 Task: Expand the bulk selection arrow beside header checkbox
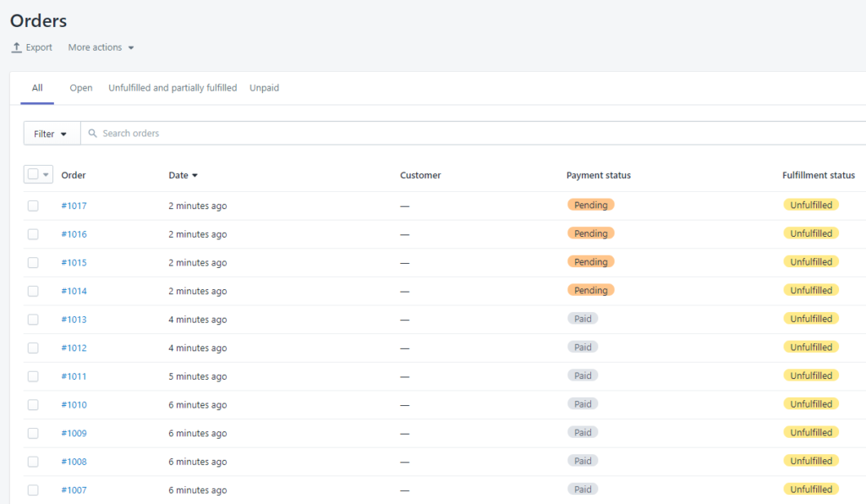point(44,173)
